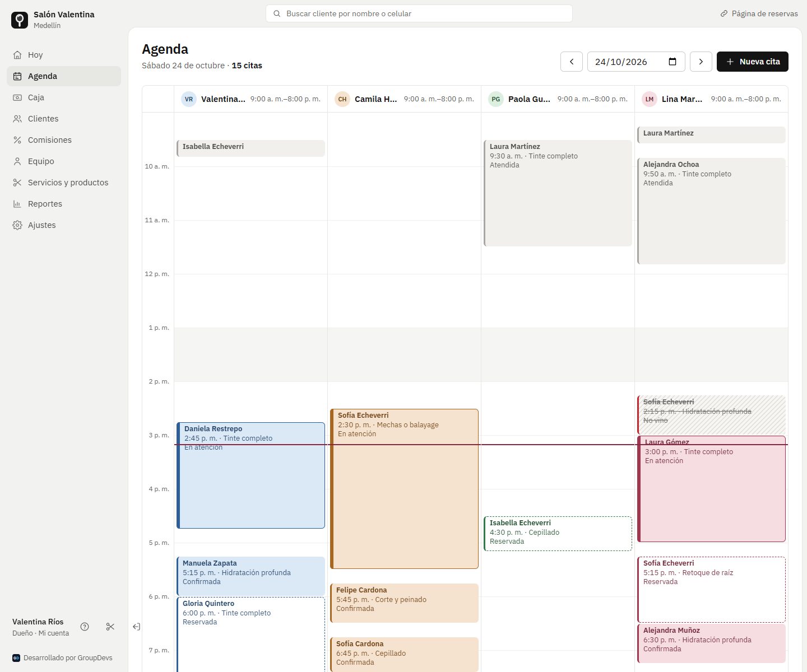Open the calendar picker icon in date field
The image size is (807, 672).
point(672,62)
